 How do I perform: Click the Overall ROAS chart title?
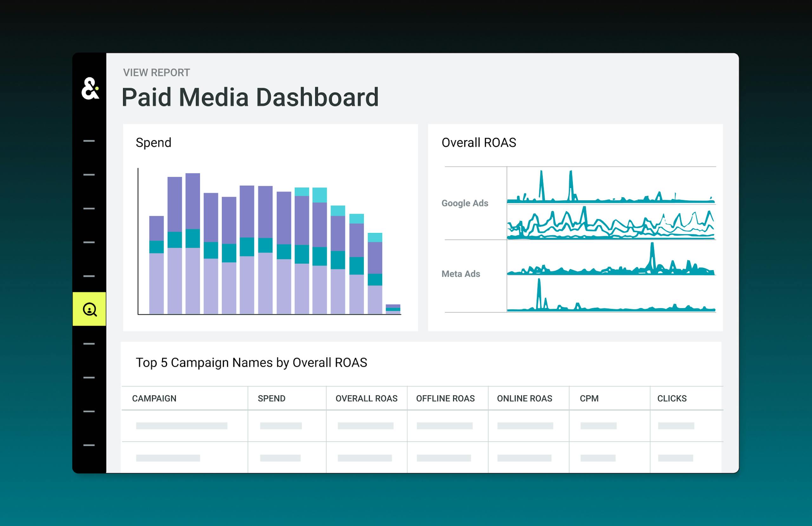[x=479, y=143]
